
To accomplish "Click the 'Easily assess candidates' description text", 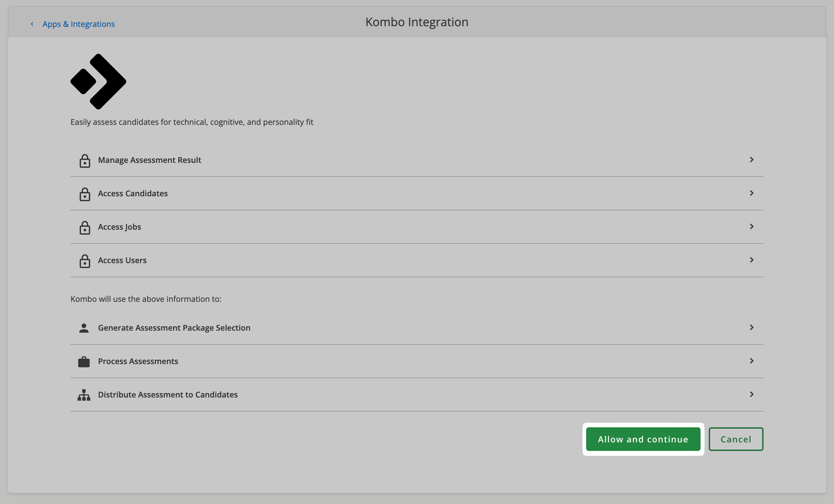I will [x=192, y=122].
